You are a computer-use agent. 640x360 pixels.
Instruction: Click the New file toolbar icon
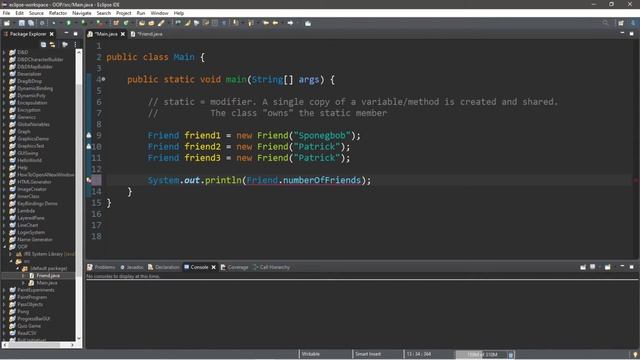point(7,23)
